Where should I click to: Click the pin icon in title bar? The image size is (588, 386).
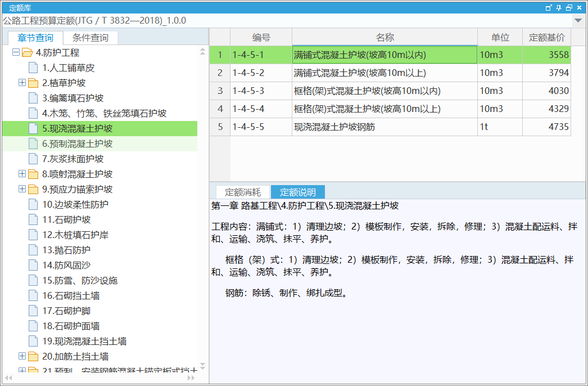(559, 7)
